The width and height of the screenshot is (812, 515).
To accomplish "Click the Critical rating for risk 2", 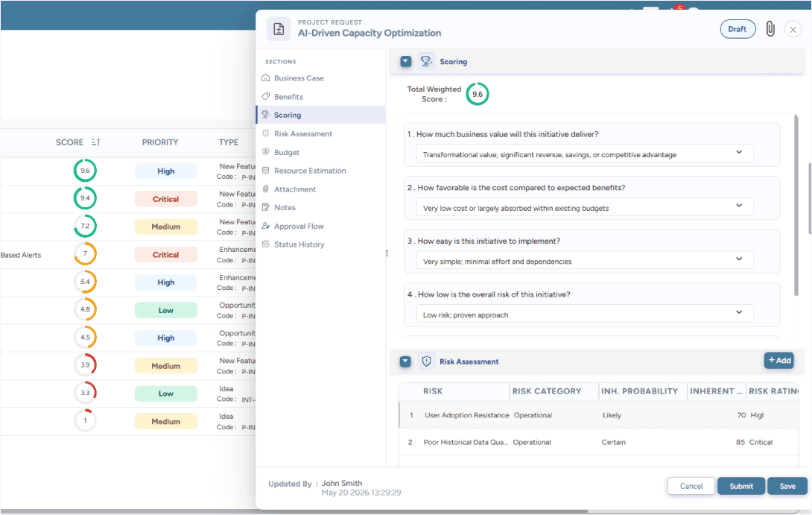I will tap(761, 442).
